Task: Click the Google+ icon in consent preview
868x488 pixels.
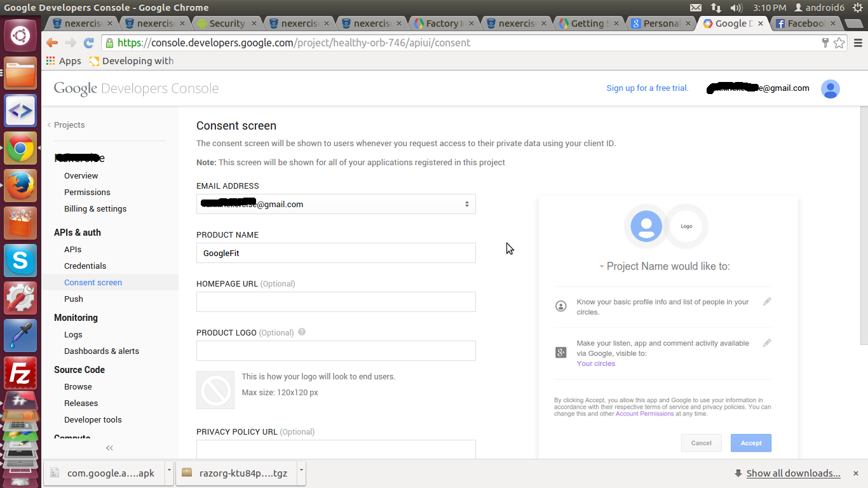Action: (x=561, y=352)
